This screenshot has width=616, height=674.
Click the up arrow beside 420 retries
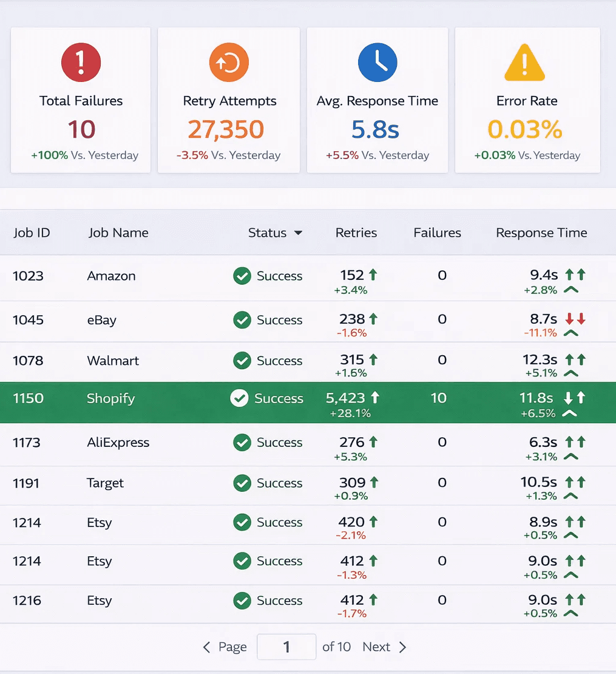(x=373, y=522)
